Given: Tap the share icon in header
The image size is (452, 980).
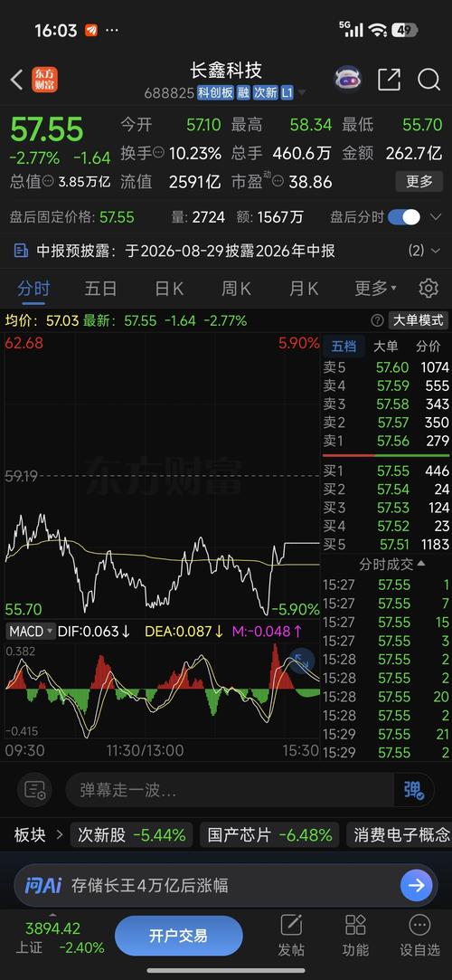Looking at the screenshot, I should coord(389,80).
